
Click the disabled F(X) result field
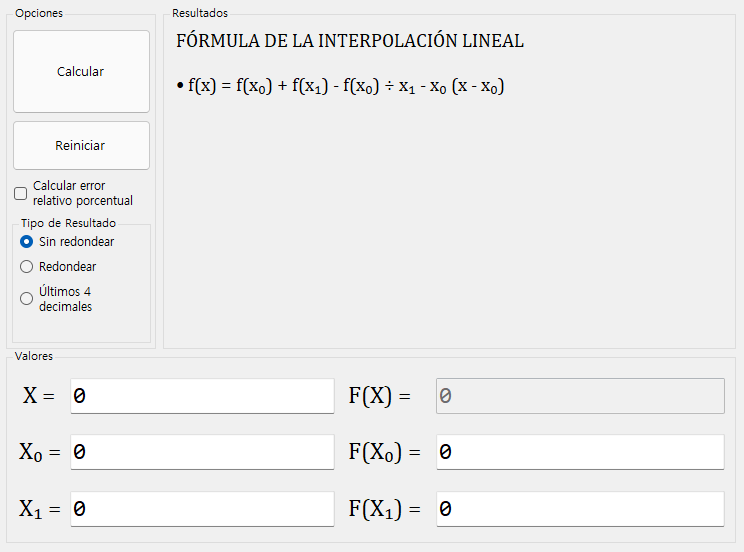pos(580,396)
